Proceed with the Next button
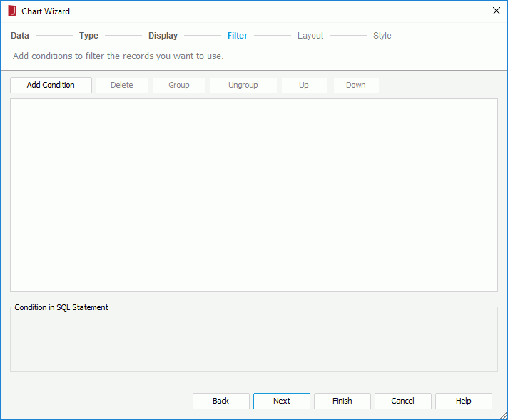 [x=282, y=401]
